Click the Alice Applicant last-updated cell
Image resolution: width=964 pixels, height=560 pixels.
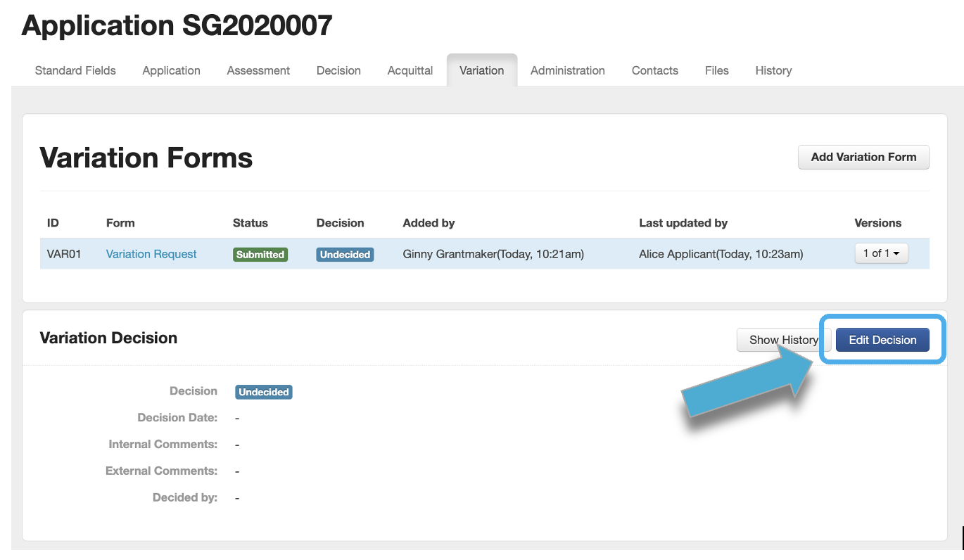pos(721,254)
